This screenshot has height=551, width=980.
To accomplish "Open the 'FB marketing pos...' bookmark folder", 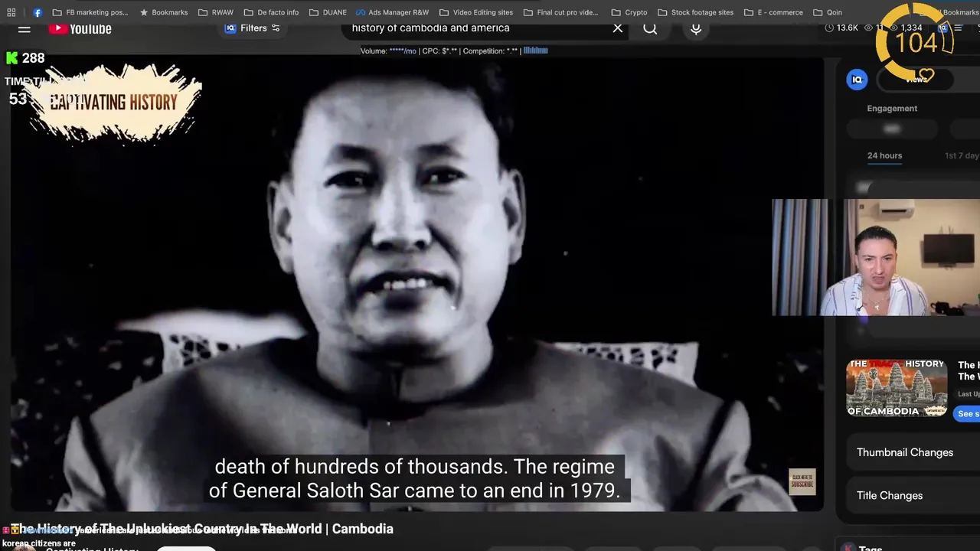I will (x=90, y=12).
